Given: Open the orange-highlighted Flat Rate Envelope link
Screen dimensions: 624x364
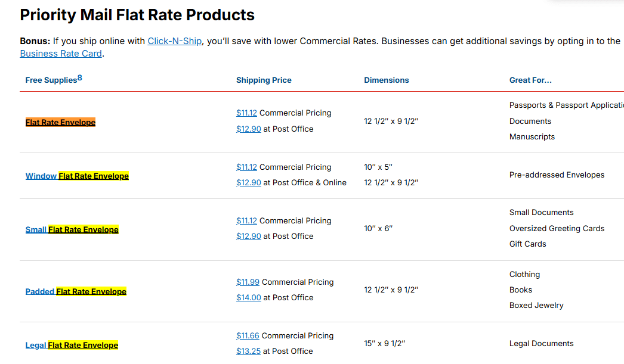Looking at the screenshot, I should [60, 122].
